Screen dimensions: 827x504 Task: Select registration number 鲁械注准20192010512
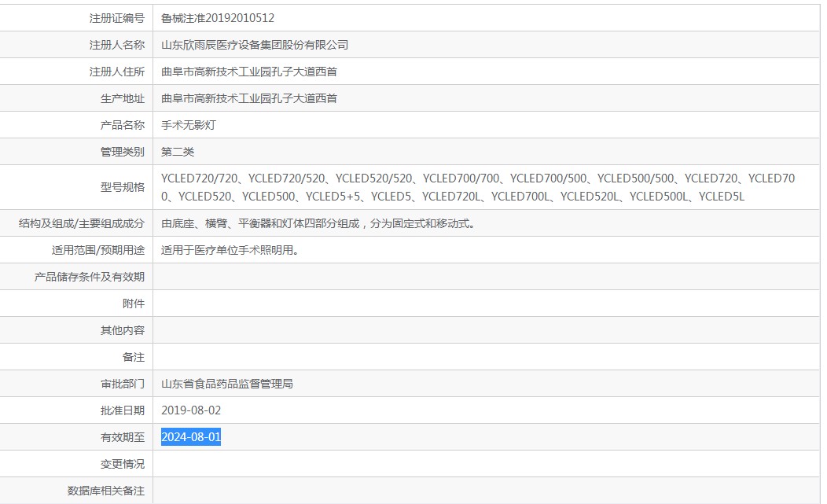pos(218,18)
